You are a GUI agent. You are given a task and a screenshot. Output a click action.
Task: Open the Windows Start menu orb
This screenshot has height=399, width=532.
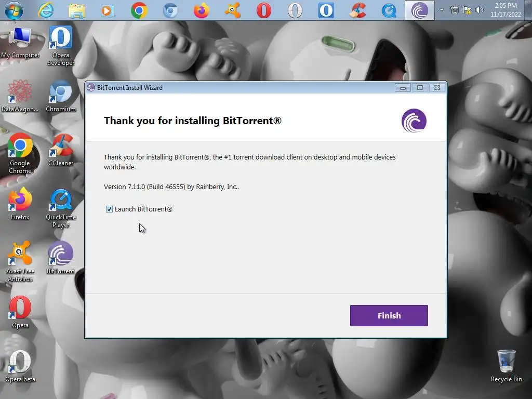click(x=14, y=10)
